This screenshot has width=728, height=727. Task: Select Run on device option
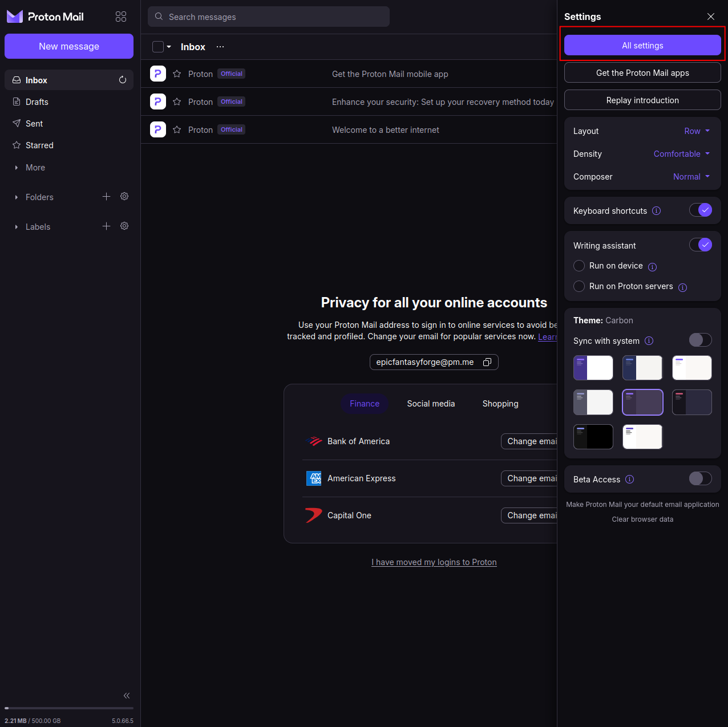pos(579,266)
